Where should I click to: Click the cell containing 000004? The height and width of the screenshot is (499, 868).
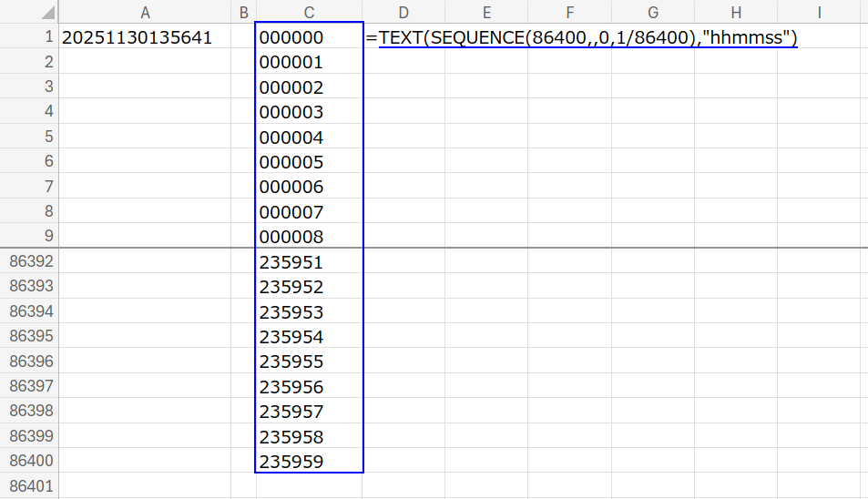pos(309,137)
